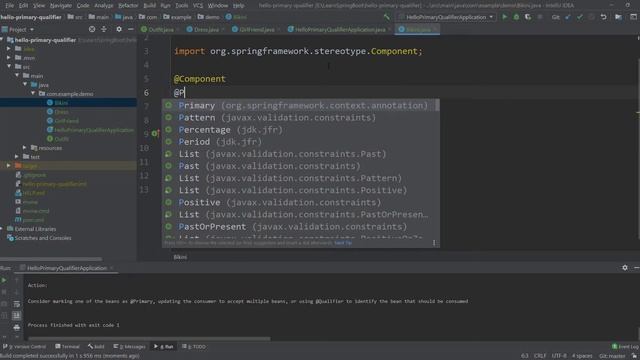
Task: Click the scroll-to-end icon in Run panel
Action: (16, 316)
